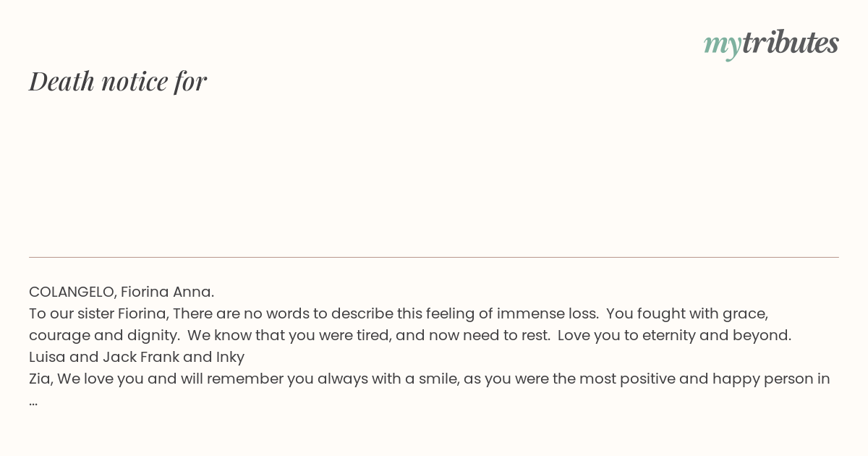This screenshot has height=456, width=868.
Task: Click "To our sister Fiorina" text
Action: tap(98, 313)
